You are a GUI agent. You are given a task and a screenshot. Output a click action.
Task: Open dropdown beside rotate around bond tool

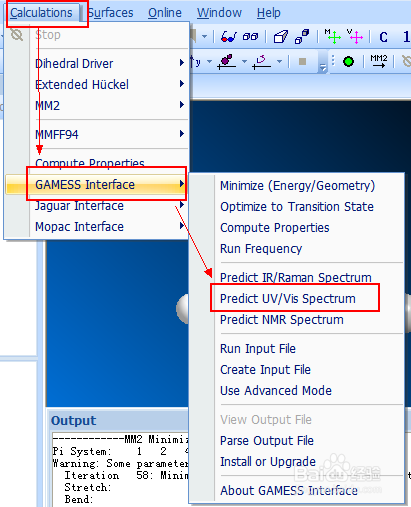coord(244,62)
